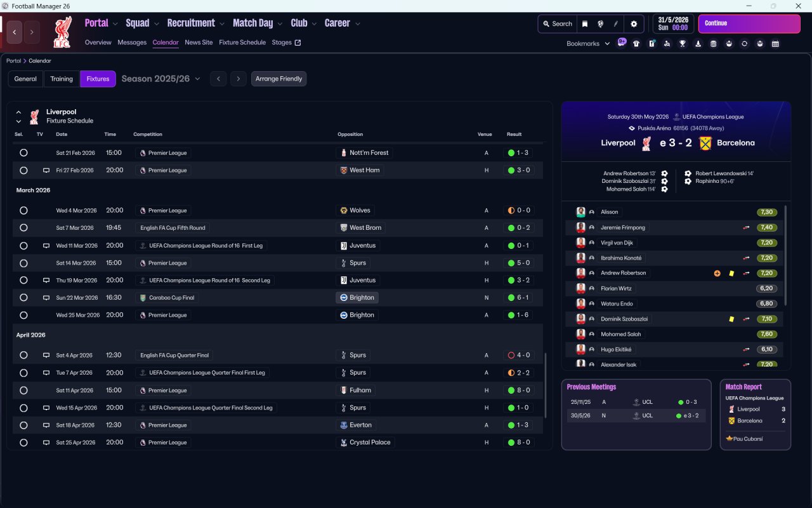Click Alisson's player portrait icon

580,212
